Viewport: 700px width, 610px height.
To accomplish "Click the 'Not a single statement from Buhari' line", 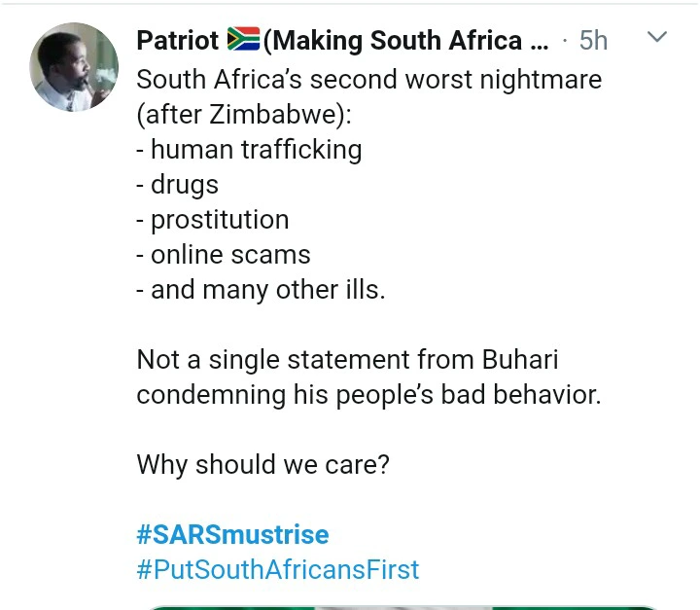I will coord(347,360).
